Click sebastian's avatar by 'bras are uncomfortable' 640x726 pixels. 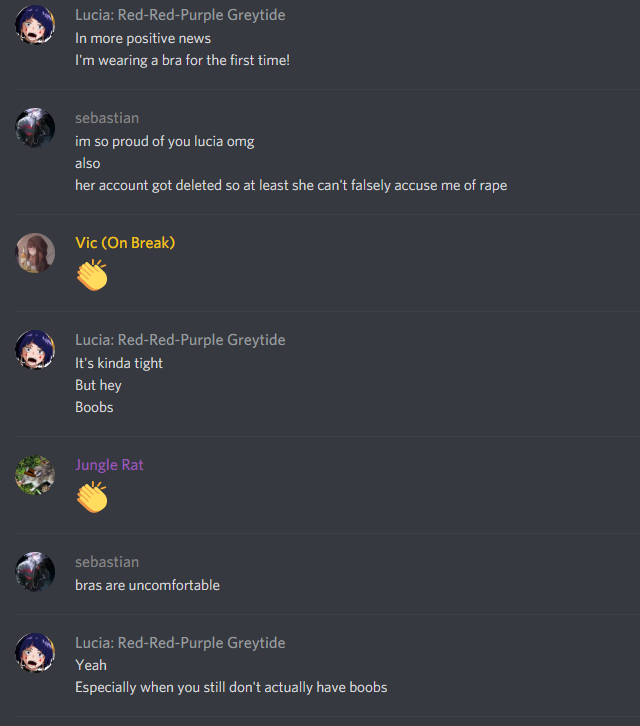pyautogui.click(x=35, y=572)
